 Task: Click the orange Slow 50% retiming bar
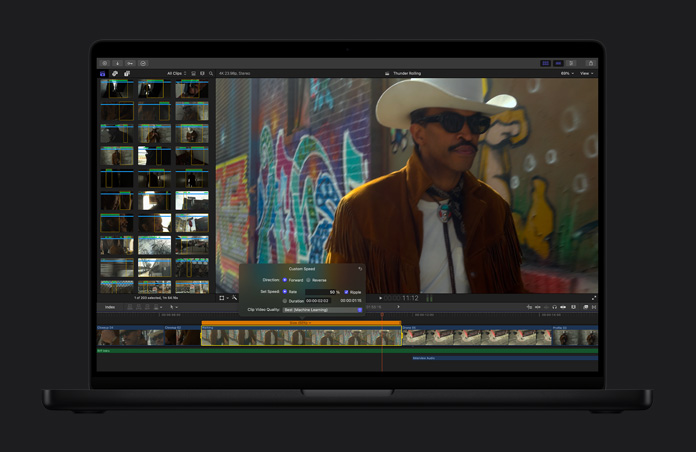301,323
